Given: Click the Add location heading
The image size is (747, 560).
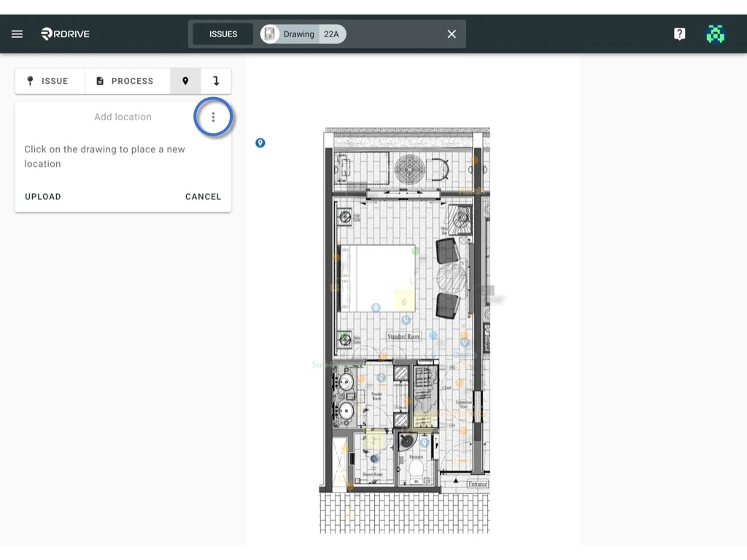Looking at the screenshot, I should (x=123, y=117).
